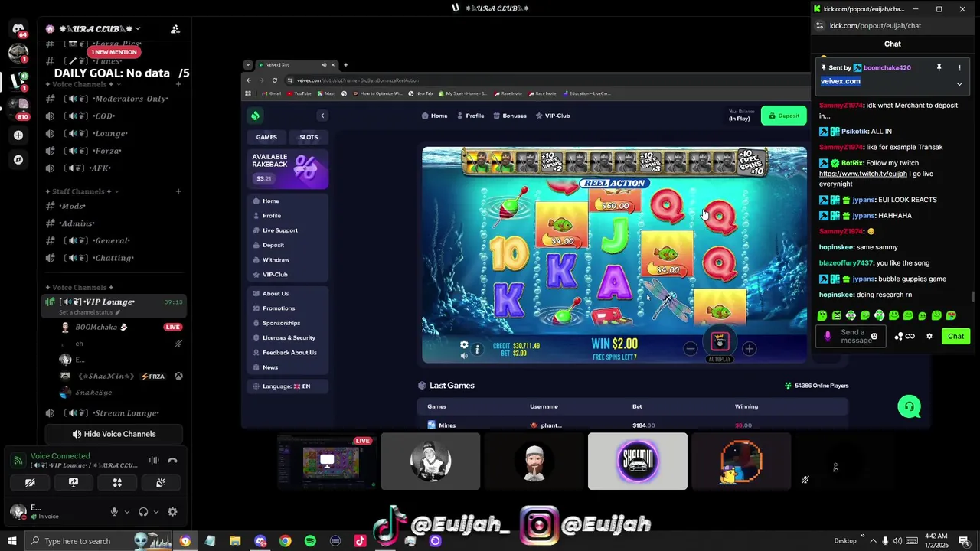980x551 pixels.
Task: Increase slot bet with plus button
Action: [749, 349]
